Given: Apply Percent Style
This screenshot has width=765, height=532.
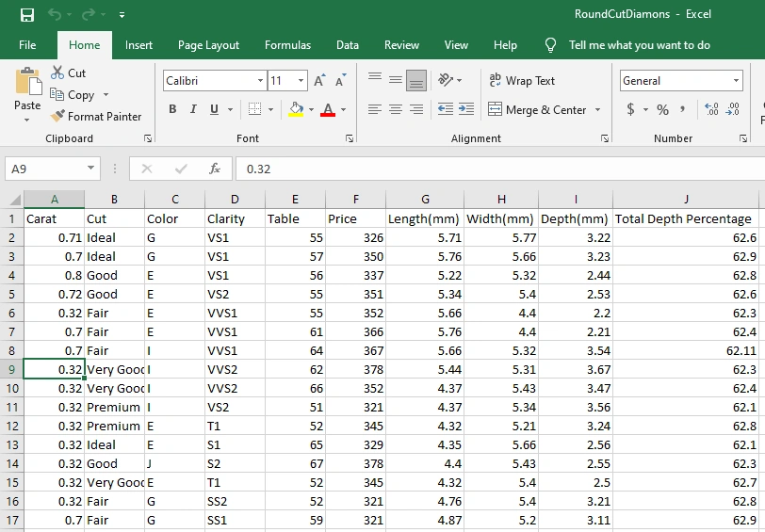Looking at the screenshot, I should 662,109.
